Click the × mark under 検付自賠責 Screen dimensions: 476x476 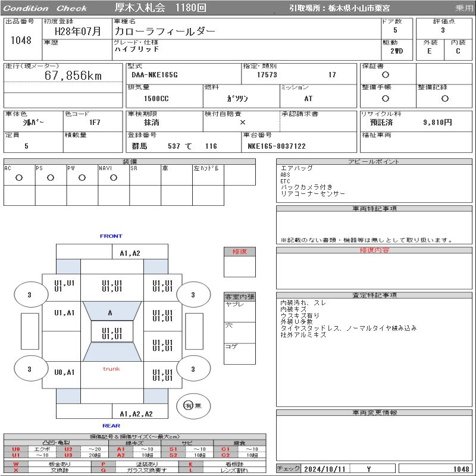point(243,123)
